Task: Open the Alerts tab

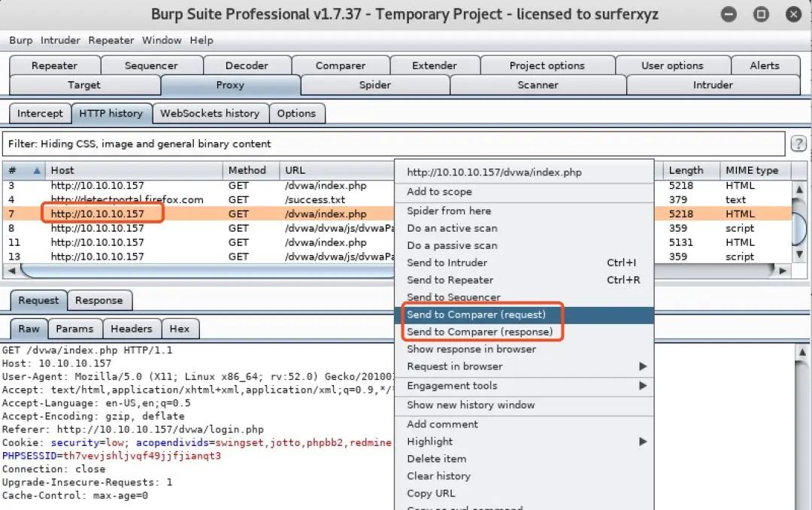Action: tap(765, 65)
